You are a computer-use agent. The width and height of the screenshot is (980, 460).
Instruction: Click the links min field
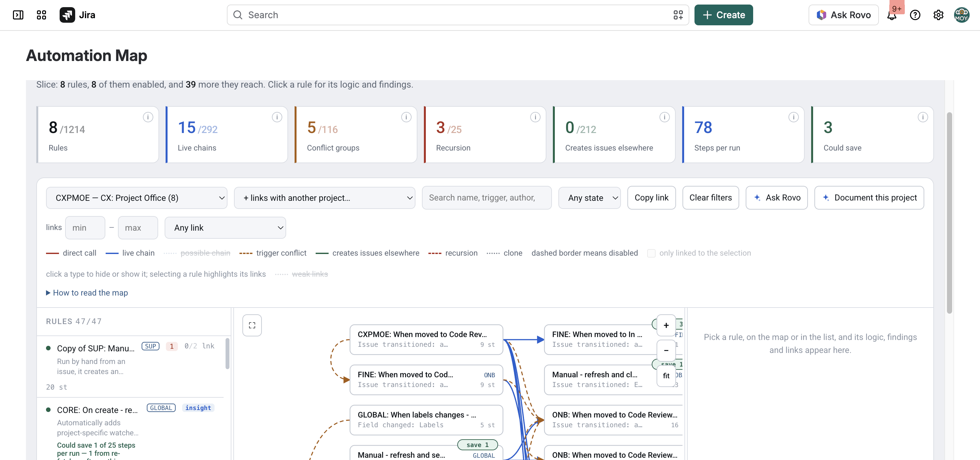click(x=85, y=228)
